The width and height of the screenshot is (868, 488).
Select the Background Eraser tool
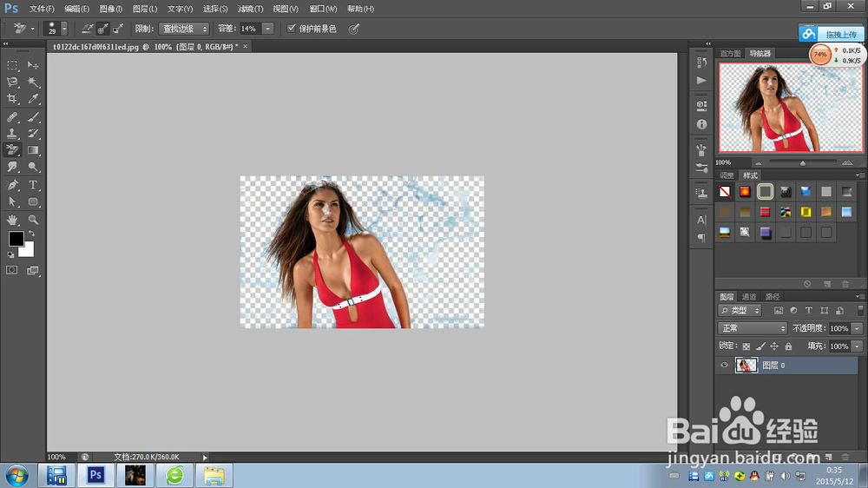[12, 150]
